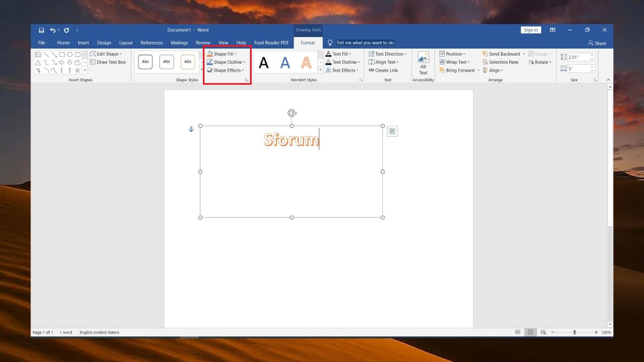Apply the blue A WordArt style
This screenshot has height=362, width=644.
coord(285,63)
